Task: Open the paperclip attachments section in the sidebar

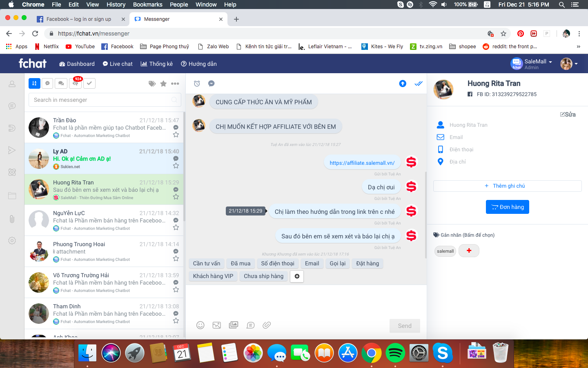Action: (12, 219)
